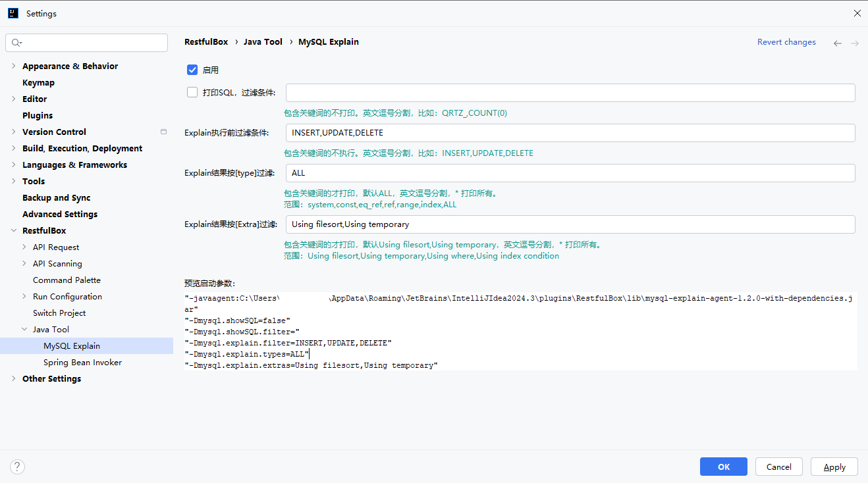Navigate forward with the right arrow
Image resolution: width=868 pixels, height=483 pixels.
tap(855, 43)
